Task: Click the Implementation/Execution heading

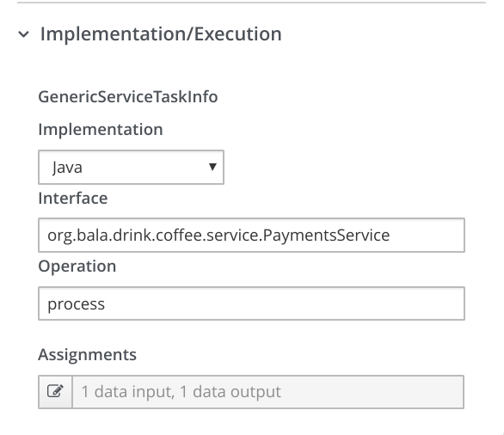Action: pyautogui.click(x=161, y=34)
